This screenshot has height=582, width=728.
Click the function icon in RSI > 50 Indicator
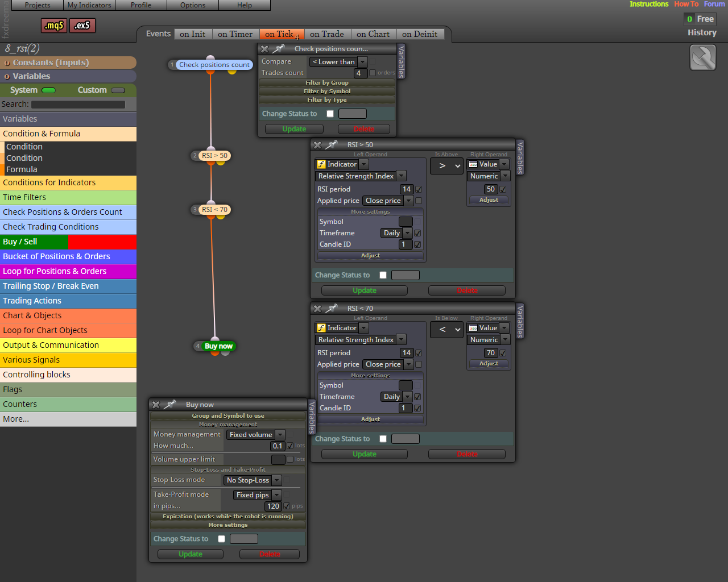pyautogui.click(x=321, y=164)
